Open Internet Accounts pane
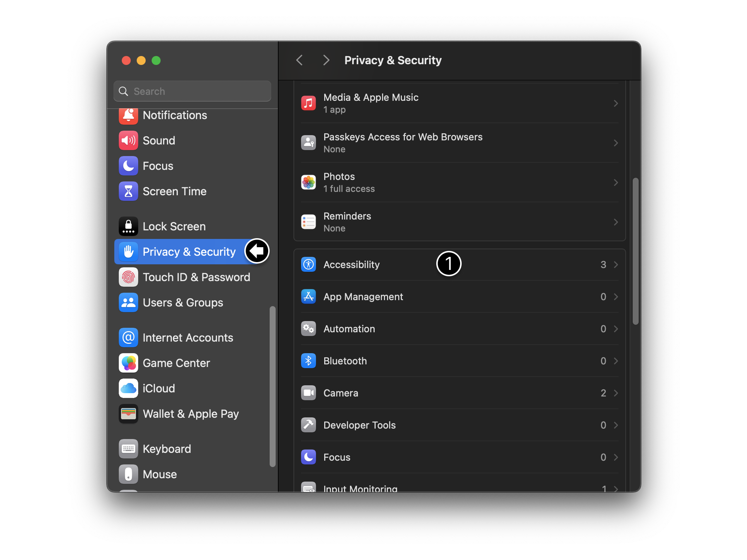The image size is (747, 560). pyautogui.click(x=187, y=338)
